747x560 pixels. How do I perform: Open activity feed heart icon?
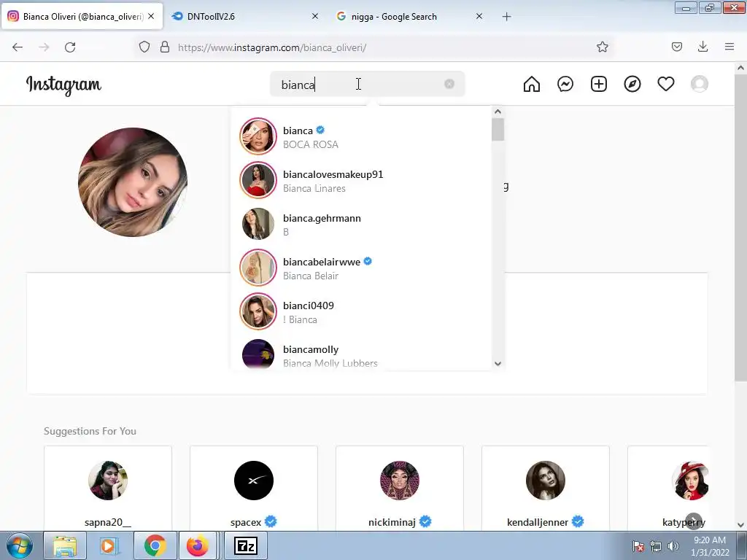[665, 85]
